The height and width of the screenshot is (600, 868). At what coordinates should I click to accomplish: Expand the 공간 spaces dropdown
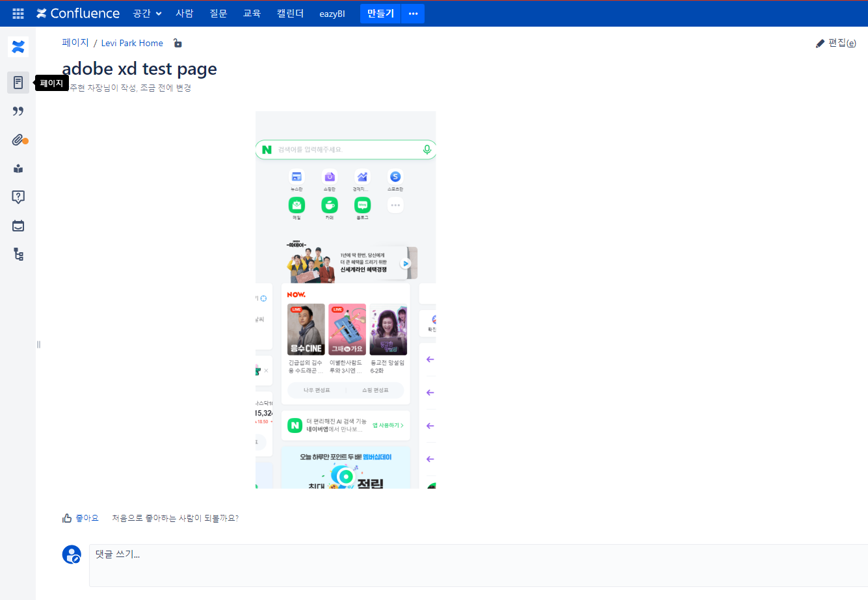[147, 14]
